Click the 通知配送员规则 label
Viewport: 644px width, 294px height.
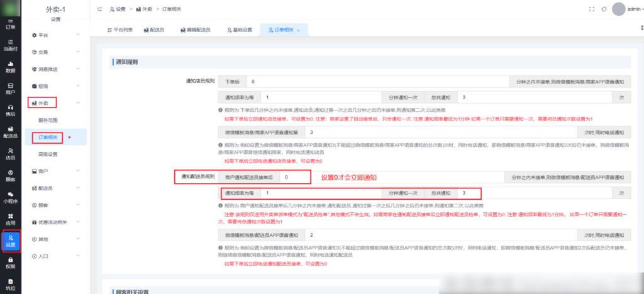point(198,177)
